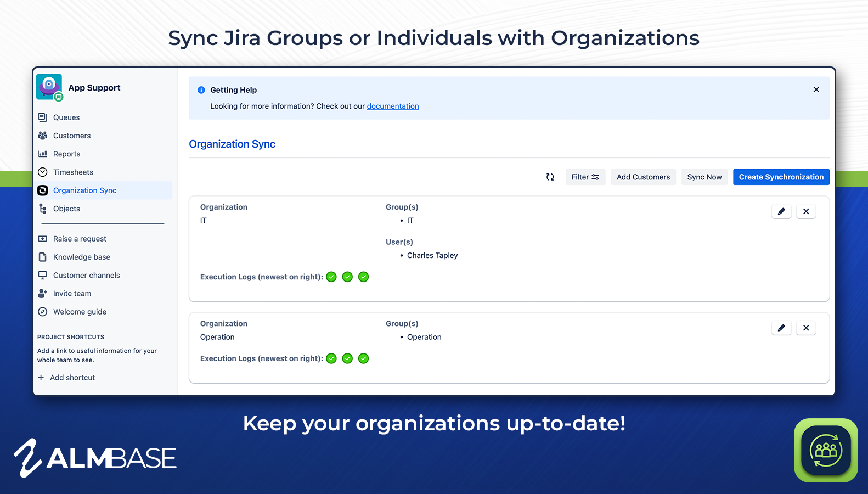Click the App Support project title
Viewport: 868px width, 494px height.
[94, 88]
